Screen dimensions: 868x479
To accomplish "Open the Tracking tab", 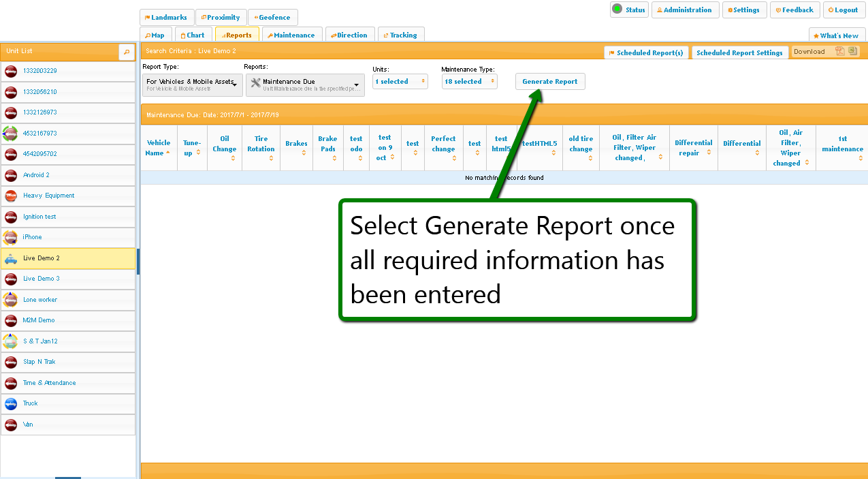I will point(400,35).
